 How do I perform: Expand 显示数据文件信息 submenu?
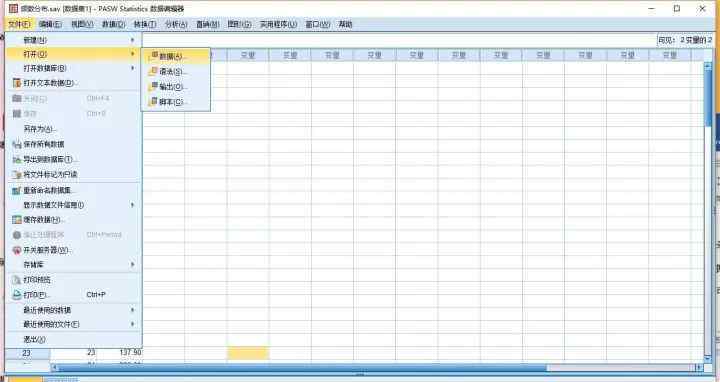point(133,205)
